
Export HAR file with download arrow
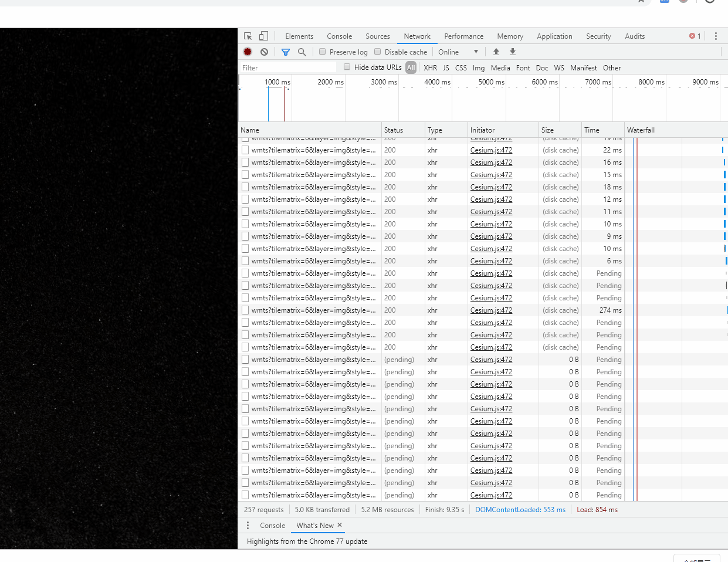513,52
